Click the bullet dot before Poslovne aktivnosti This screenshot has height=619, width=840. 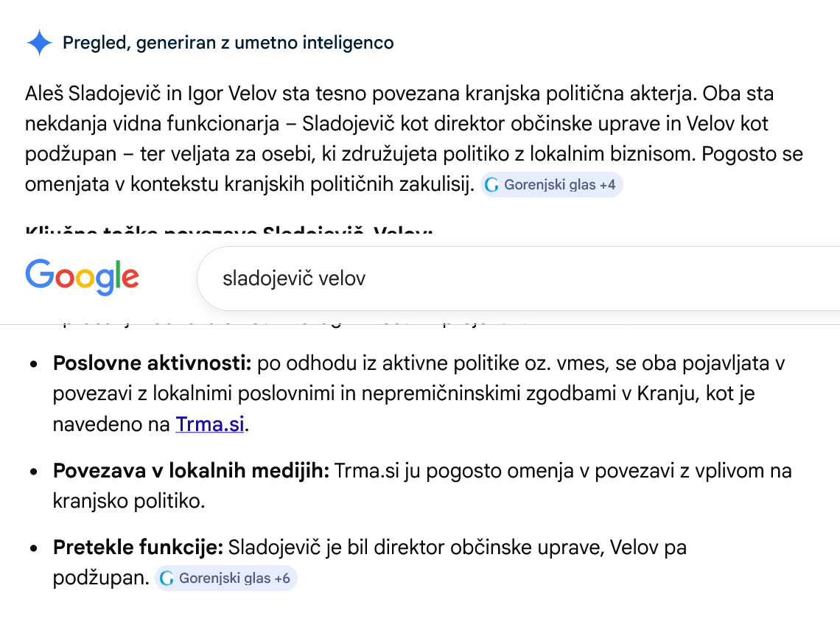34,365
